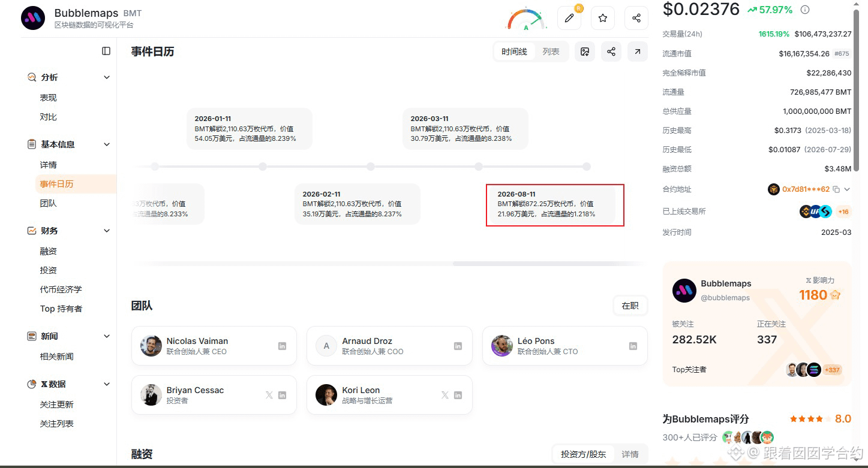Collapse the 基本信息 sidebar section
Image resolution: width=868 pixels, height=468 pixels.
pyautogui.click(x=107, y=144)
